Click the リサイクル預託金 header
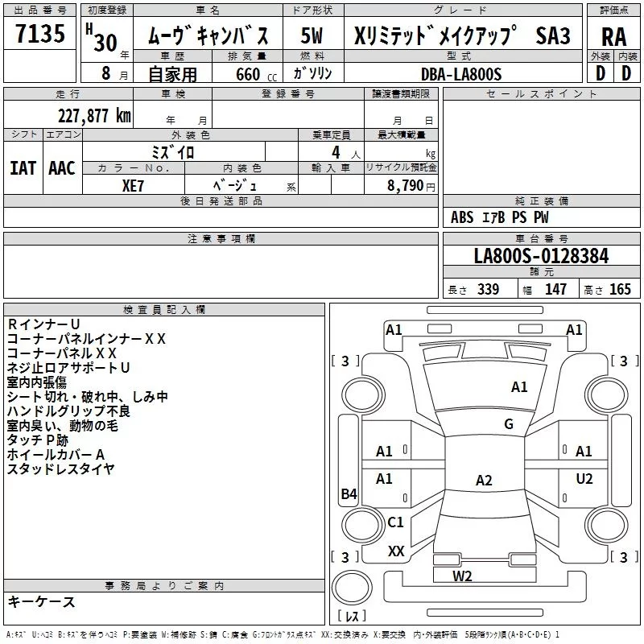Viewport: 644px width, 644px height. pos(401,167)
